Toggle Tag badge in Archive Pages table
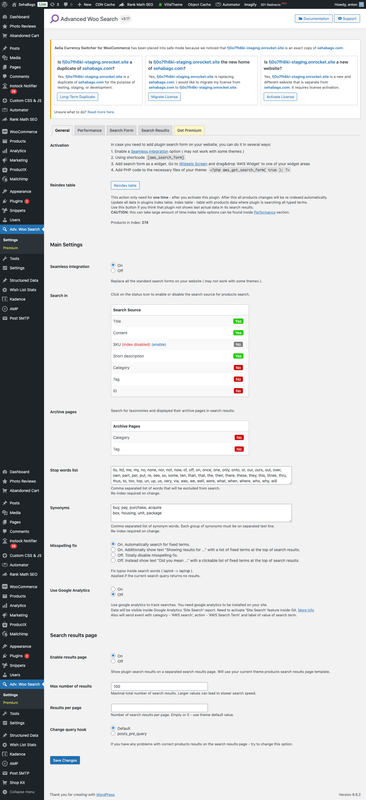Viewport: 366px width, 800px height. (239, 449)
